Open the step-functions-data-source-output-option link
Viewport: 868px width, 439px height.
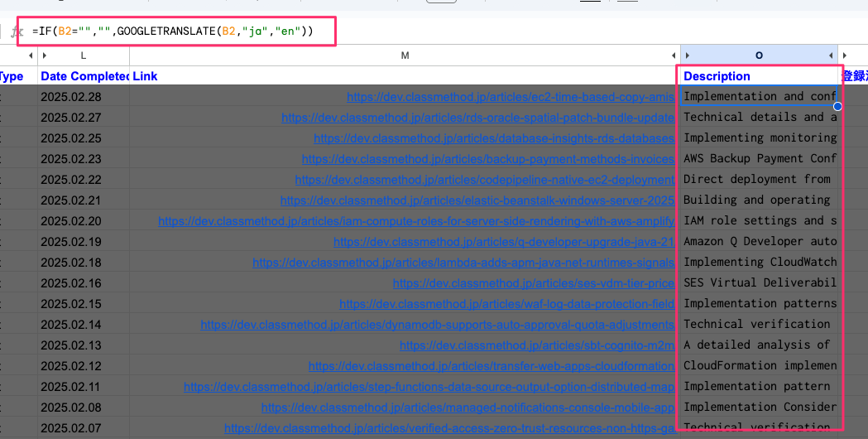point(429,386)
